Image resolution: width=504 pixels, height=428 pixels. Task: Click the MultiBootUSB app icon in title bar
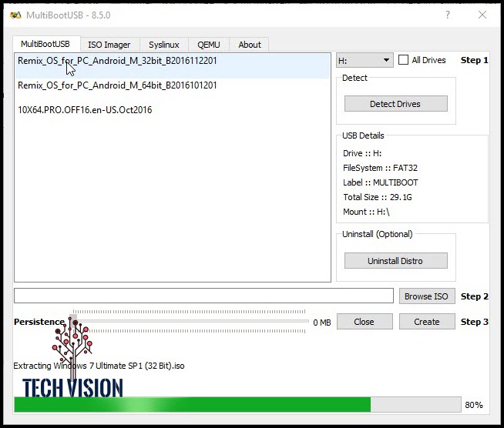coord(15,15)
